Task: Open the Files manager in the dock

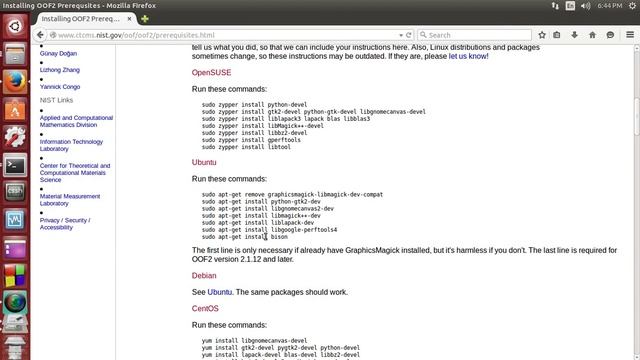Action: coord(15,54)
